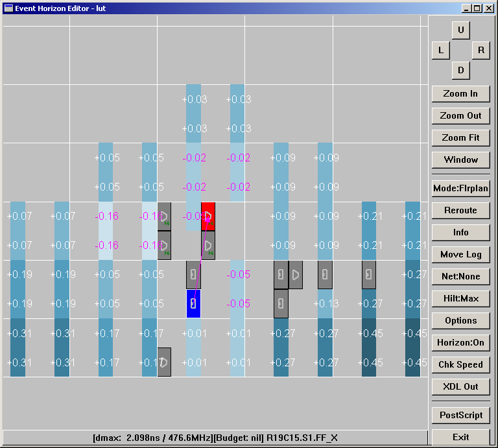
Task: Click the gray flip-flop cell directly above the blue cell
Action: pyautogui.click(x=193, y=275)
